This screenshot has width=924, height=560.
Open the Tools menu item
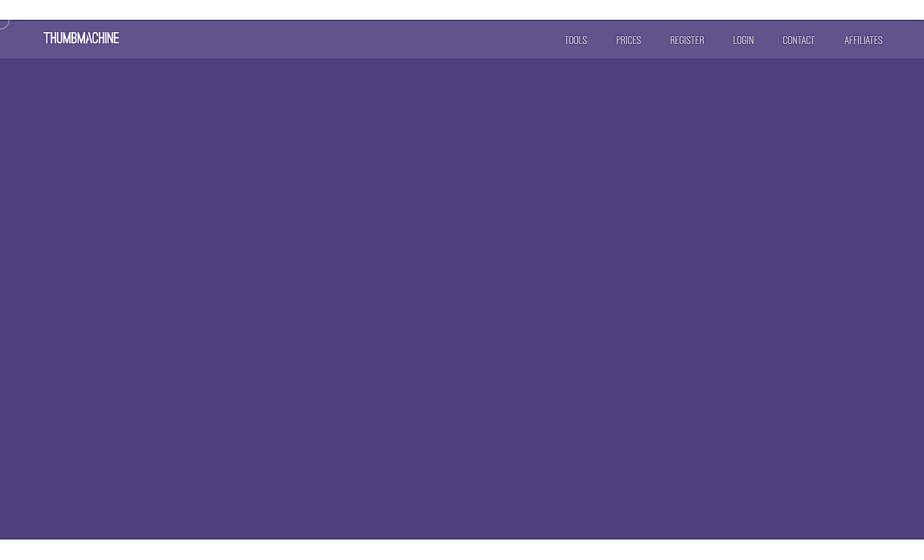pyautogui.click(x=576, y=41)
